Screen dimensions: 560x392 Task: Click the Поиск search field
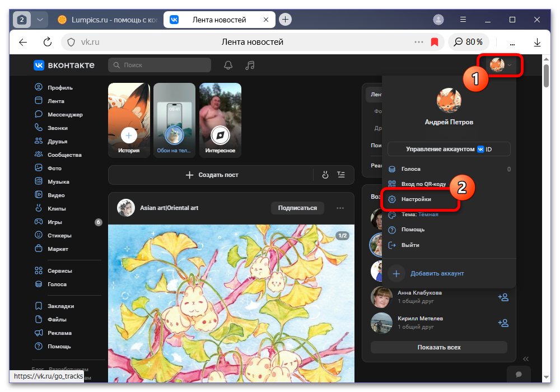coord(159,65)
